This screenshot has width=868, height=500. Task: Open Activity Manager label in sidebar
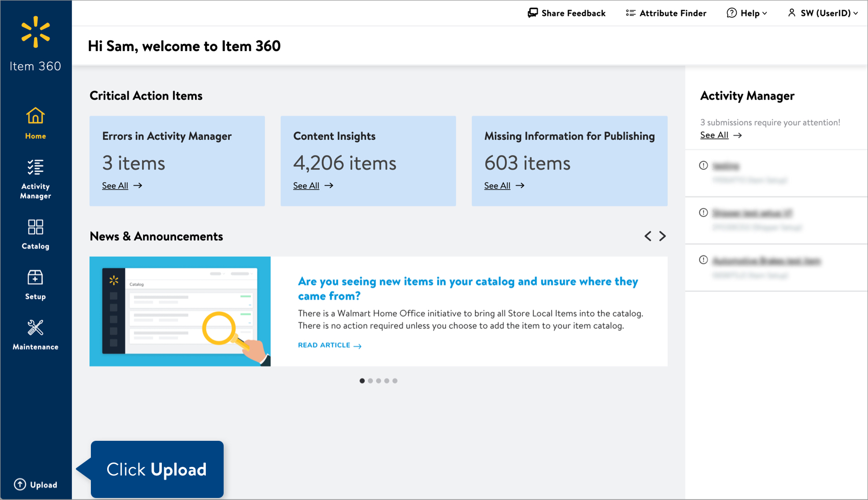(x=35, y=191)
